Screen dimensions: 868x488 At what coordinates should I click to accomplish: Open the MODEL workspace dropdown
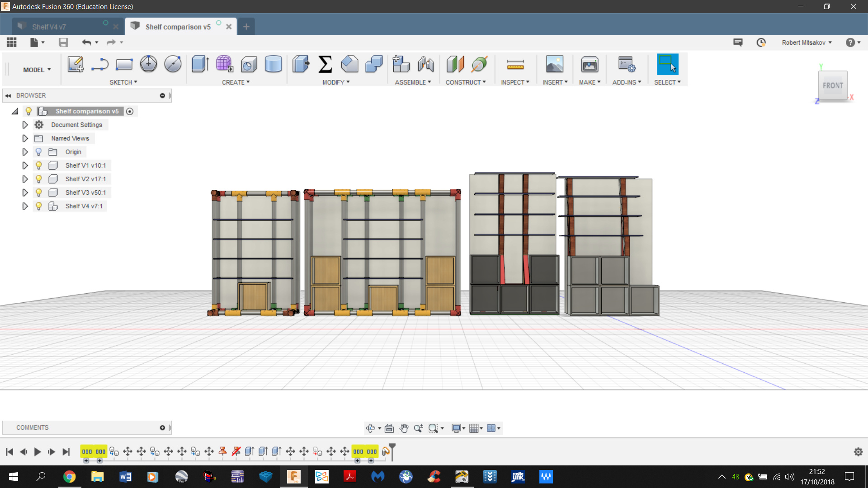[x=37, y=70]
